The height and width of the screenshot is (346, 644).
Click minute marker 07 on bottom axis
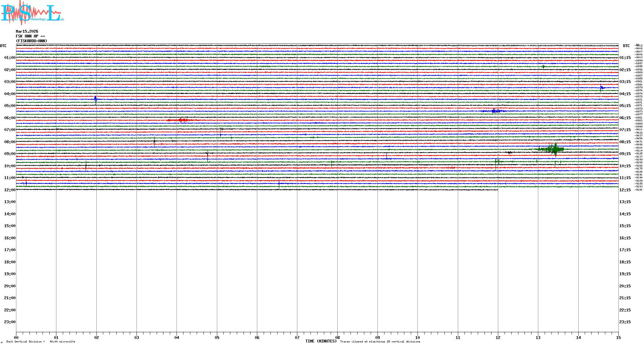click(x=297, y=337)
